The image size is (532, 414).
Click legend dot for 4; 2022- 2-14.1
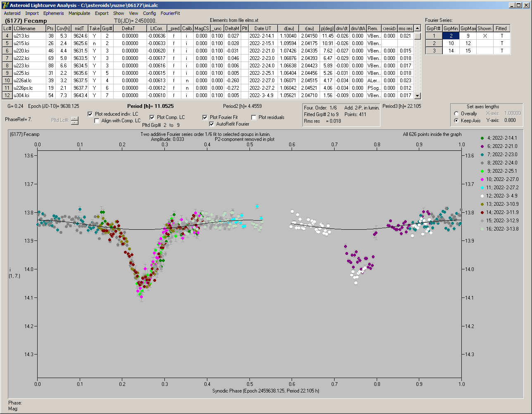coord(482,138)
